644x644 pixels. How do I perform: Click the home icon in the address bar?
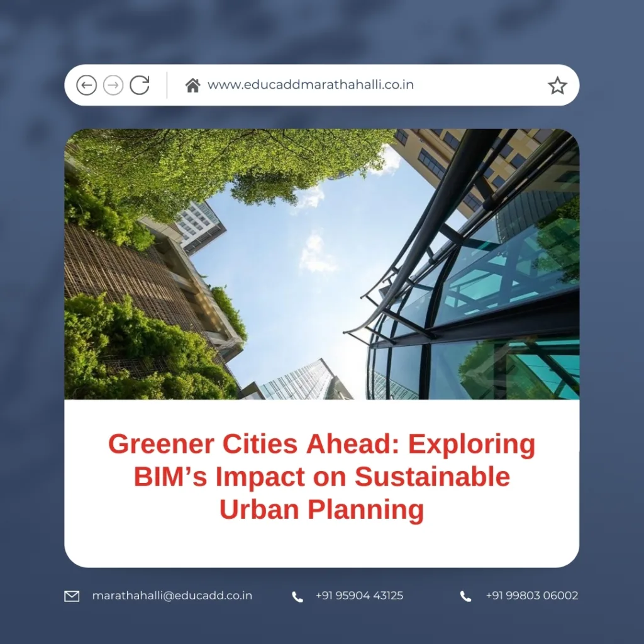[194, 84]
